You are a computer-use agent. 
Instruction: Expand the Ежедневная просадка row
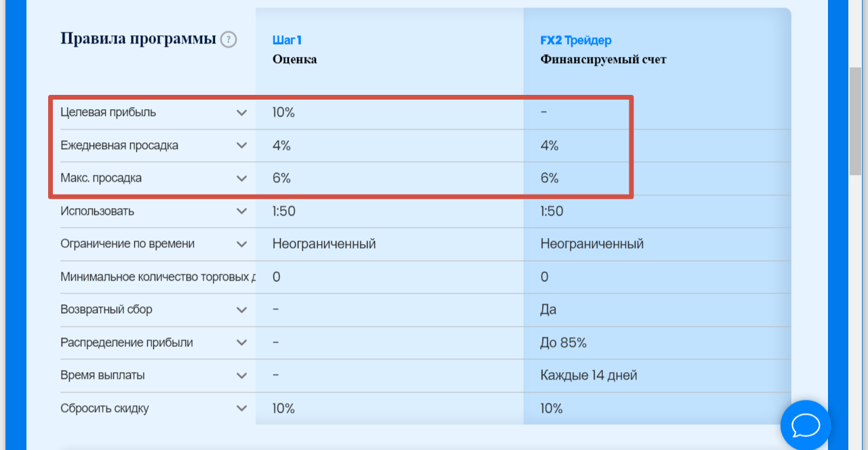[241, 145]
